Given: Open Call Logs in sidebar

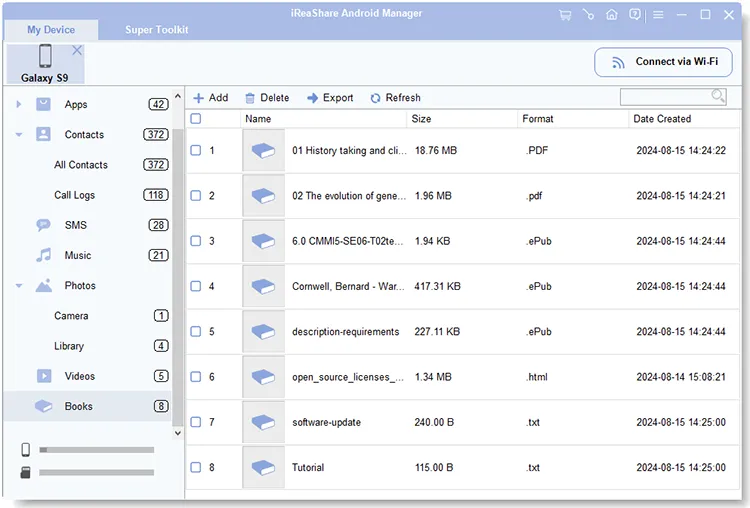Looking at the screenshot, I should point(75,195).
